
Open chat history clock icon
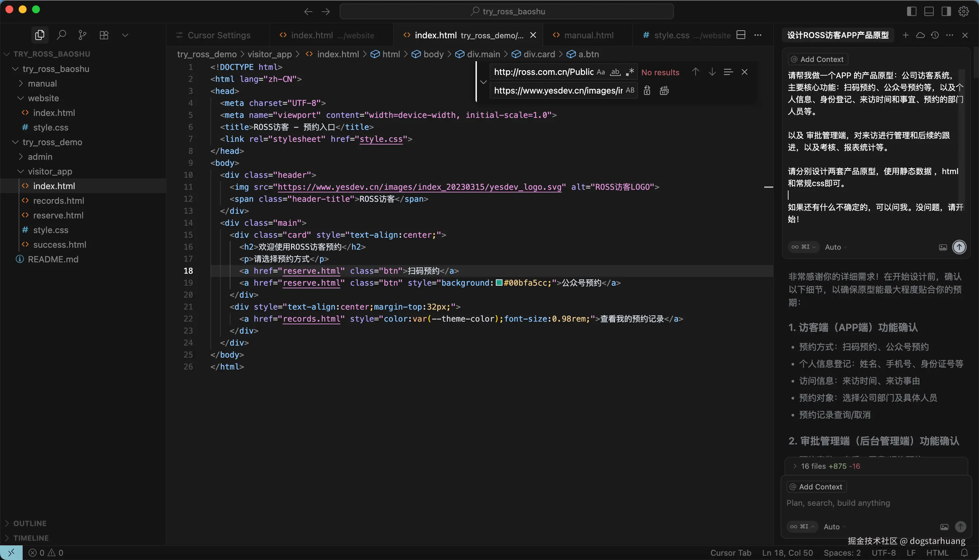coord(935,35)
